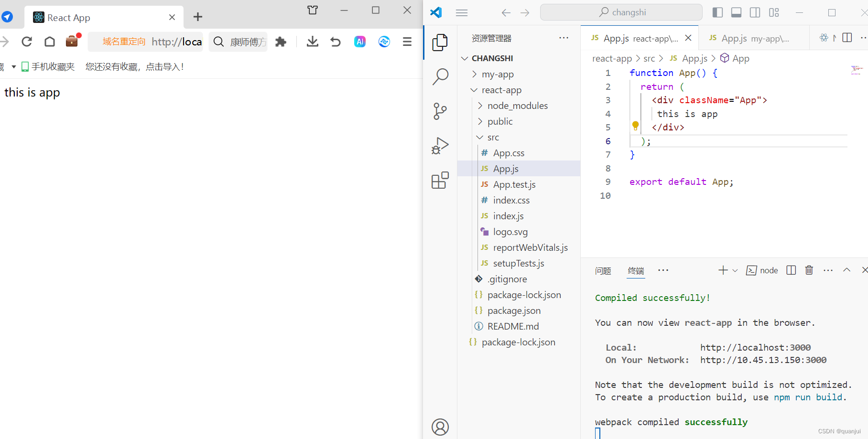Open the Accounts menu in activity bar

[440, 427]
